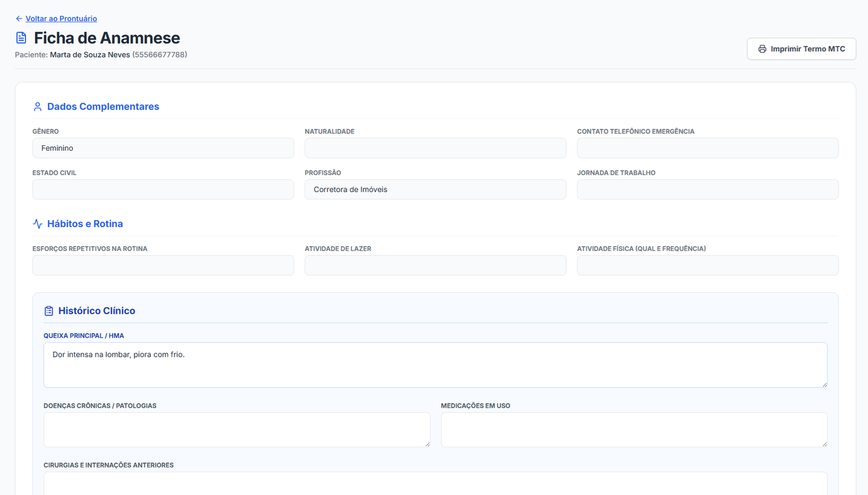Go back via Voltar ao Prontuário link
The height and width of the screenshot is (495, 868).
61,18
